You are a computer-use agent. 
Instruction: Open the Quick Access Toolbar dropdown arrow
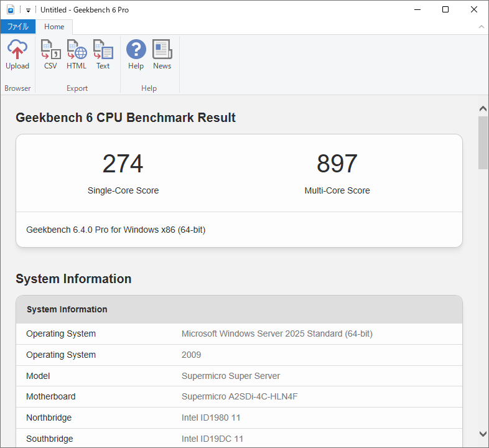[x=29, y=11]
